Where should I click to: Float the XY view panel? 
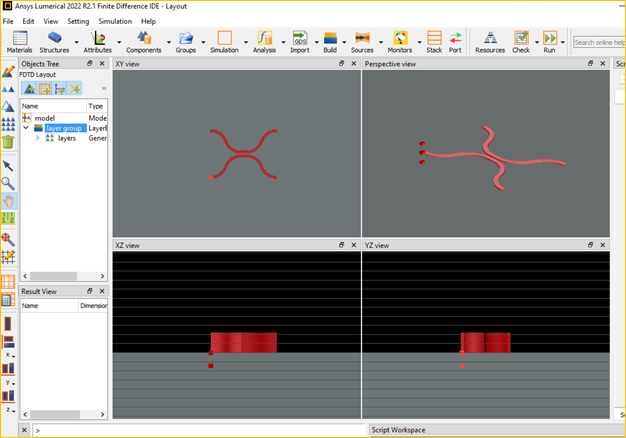pos(341,63)
